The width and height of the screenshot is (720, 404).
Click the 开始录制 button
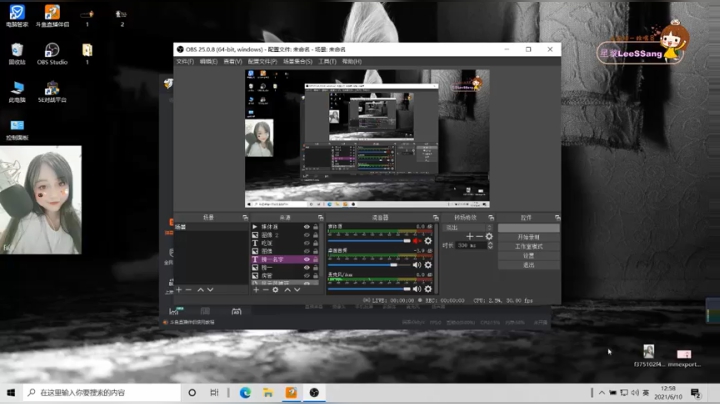pos(529,237)
